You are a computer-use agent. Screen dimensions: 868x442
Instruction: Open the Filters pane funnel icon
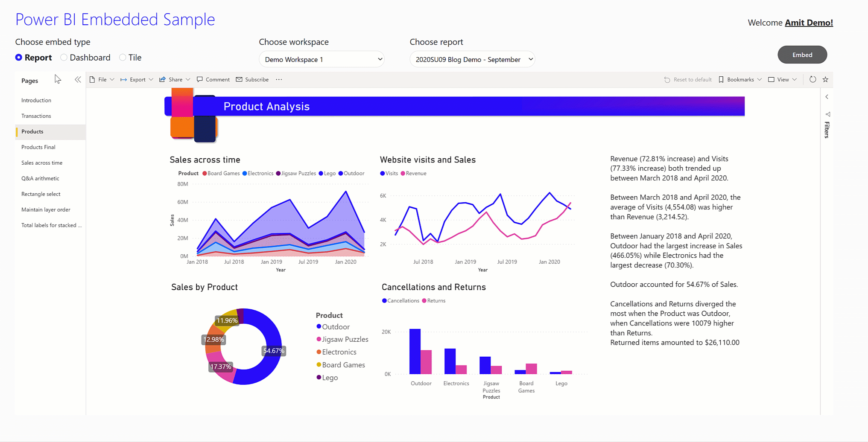828,114
